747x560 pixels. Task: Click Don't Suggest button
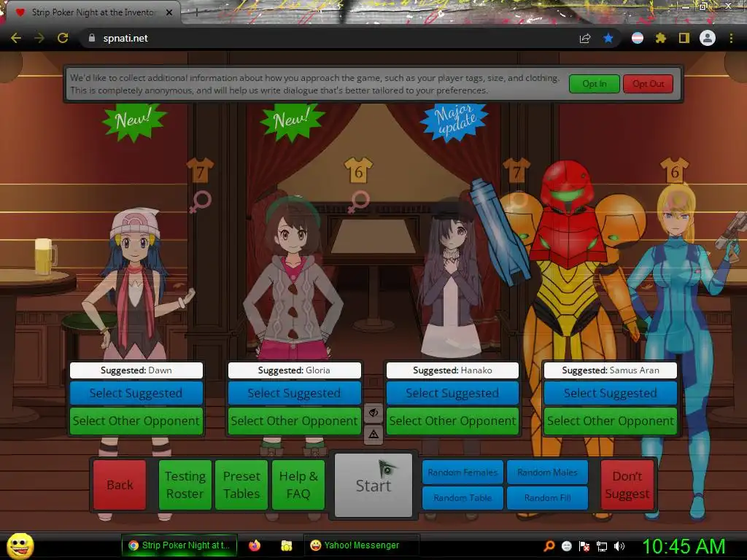point(627,485)
